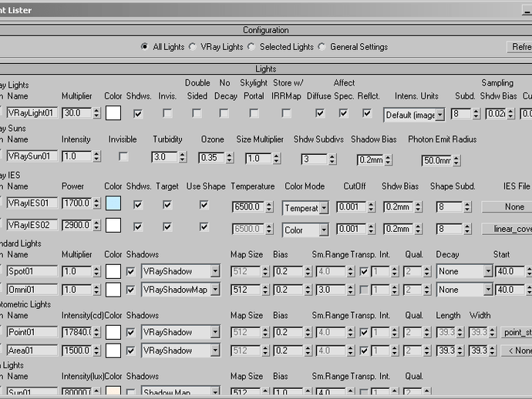Click Area01 Length value field
Viewport: 532px width, 399px height.
click(x=446, y=350)
